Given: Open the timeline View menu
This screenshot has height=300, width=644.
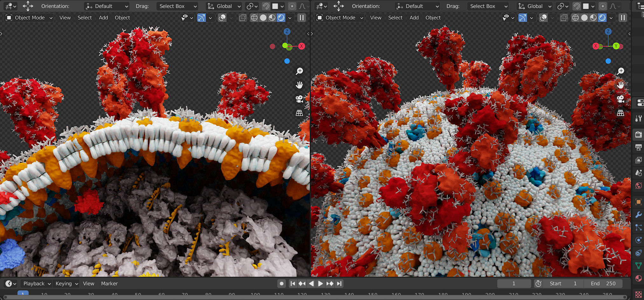Looking at the screenshot, I should pyautogui.click(x=88, y=283).
